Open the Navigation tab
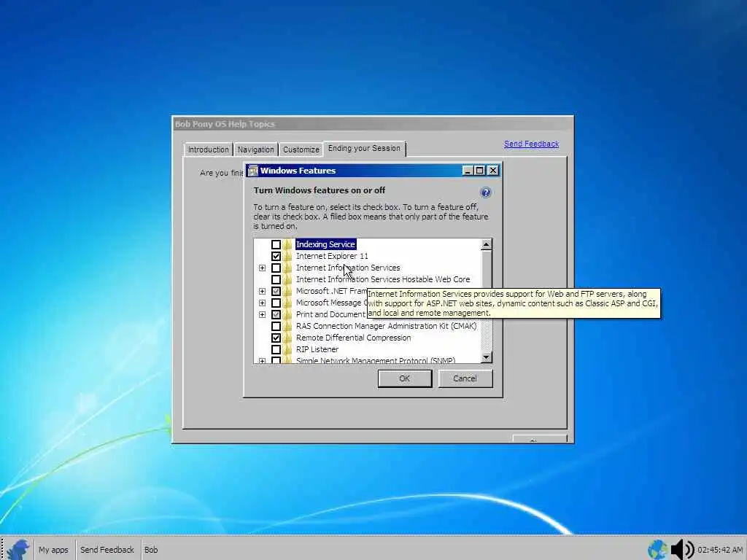The height and width of the screenshot is (560, 747). [256, 149]
